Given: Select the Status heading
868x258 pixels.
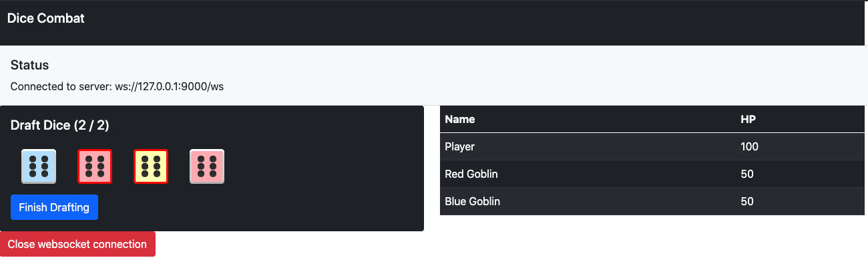Looking at the screenshot, I should [x=29, y=66].
